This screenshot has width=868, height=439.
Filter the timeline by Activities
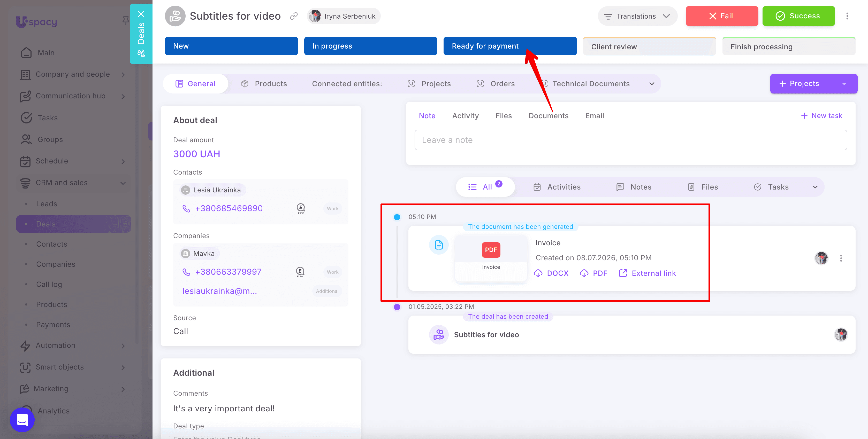(x=557, y=187)
